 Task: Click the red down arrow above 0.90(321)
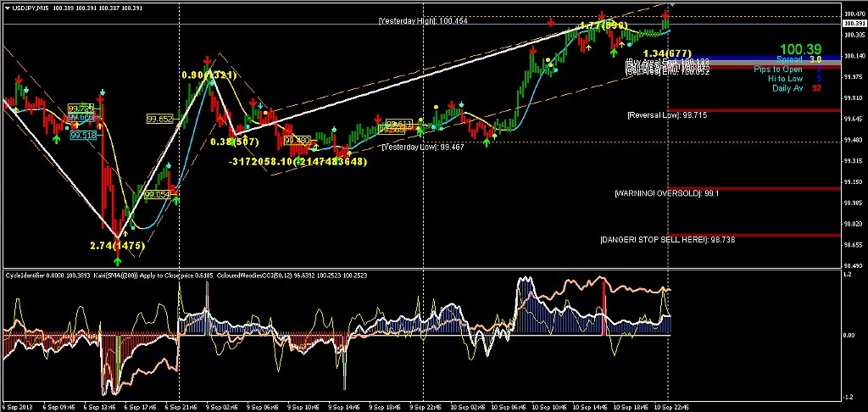[207, 60]
